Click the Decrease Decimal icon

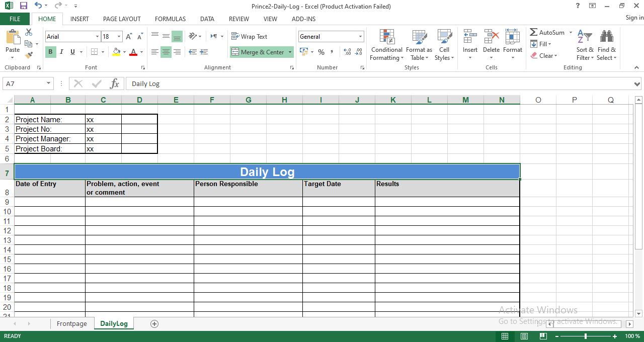359,52
